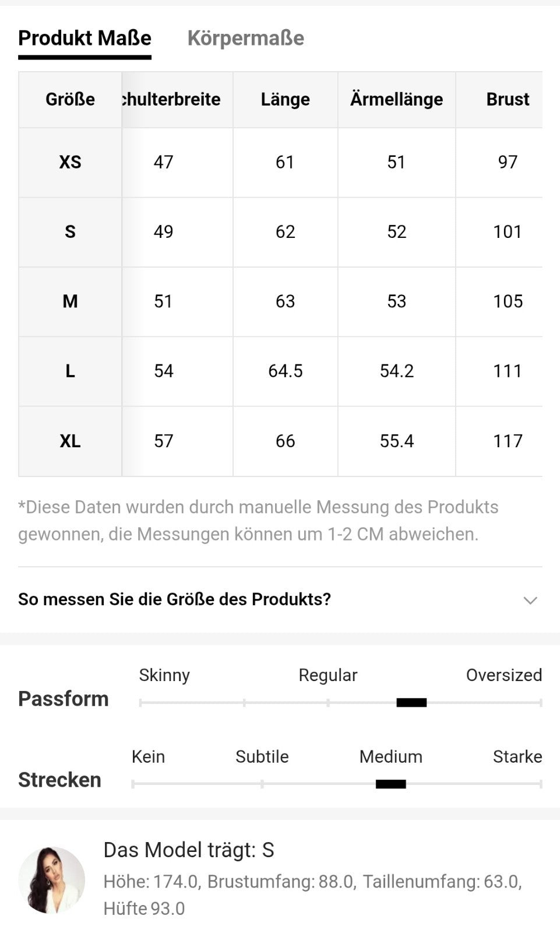Select the XL size row label
Image resolution: width=560 pixels, height=933 pixels.
pos(70,441)
